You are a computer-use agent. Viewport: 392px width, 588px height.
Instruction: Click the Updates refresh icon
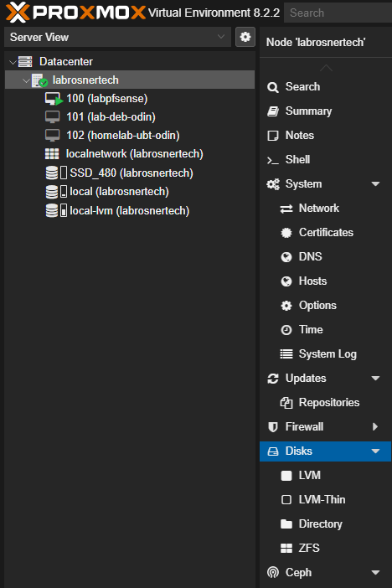[x=273, y=379]
